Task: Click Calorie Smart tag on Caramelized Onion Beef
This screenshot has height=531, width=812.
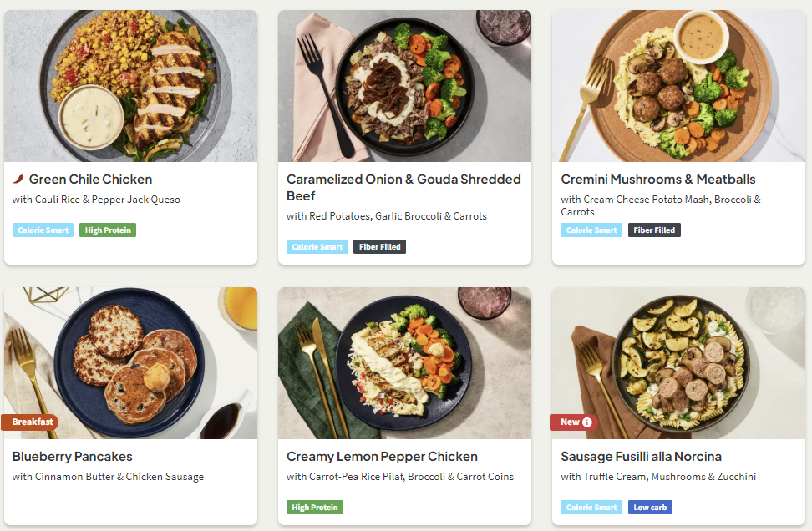Action: click(317, 247)
